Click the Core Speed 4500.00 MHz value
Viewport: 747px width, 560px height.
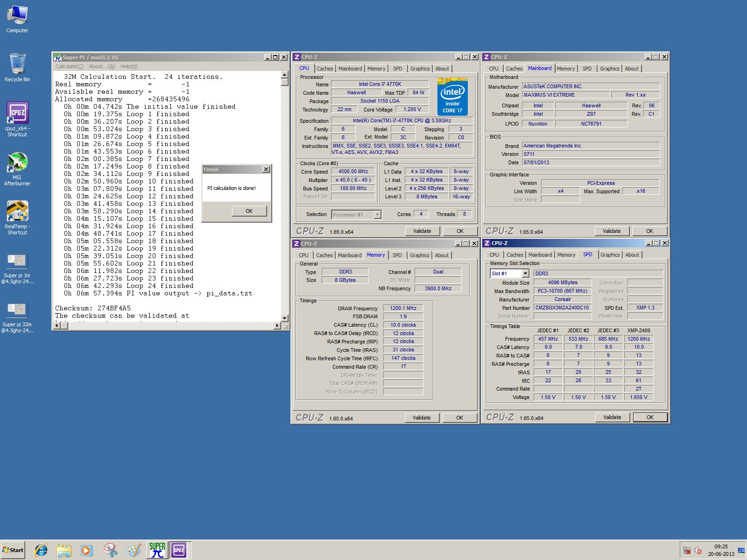(x=353, y=172)
